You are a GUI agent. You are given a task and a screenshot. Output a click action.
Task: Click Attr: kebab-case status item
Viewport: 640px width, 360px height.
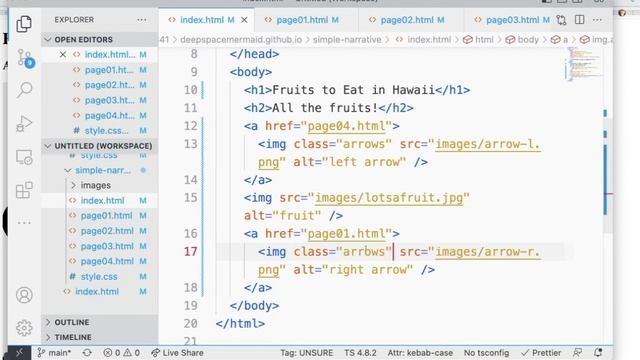click(x=420, y=353)
